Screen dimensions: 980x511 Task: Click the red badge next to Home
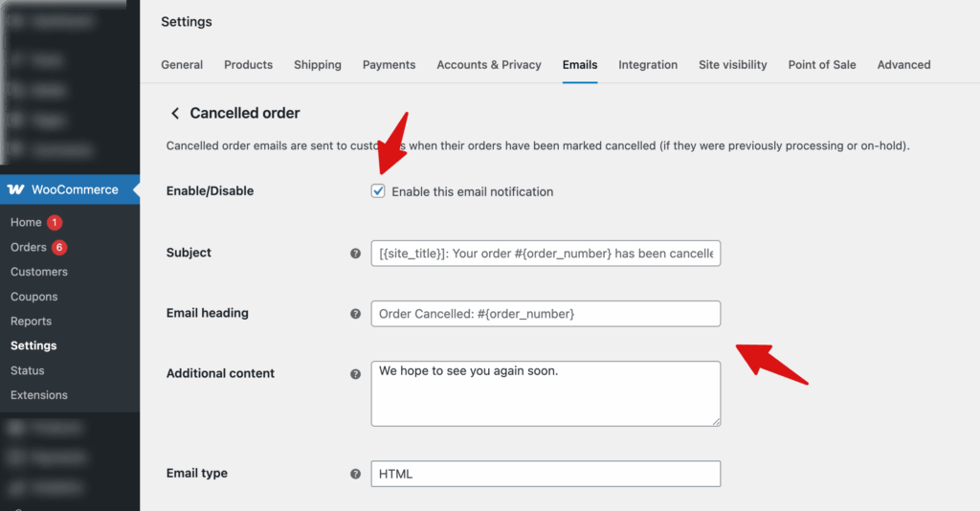click(x=55, y=222)
